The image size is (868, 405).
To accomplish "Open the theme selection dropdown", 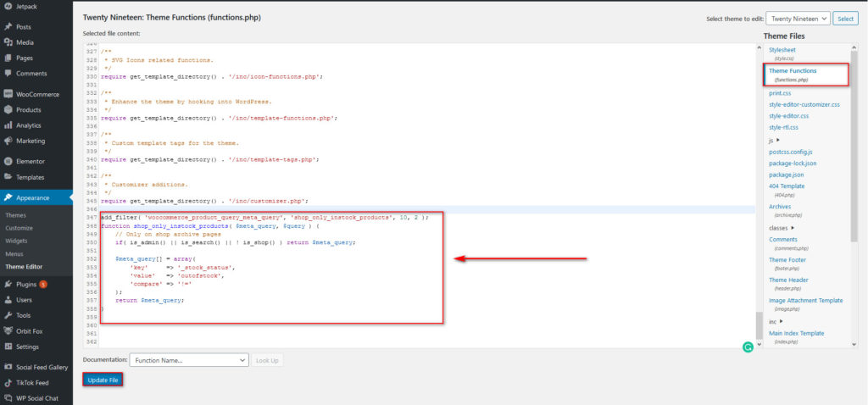I will tap(798, 19).
